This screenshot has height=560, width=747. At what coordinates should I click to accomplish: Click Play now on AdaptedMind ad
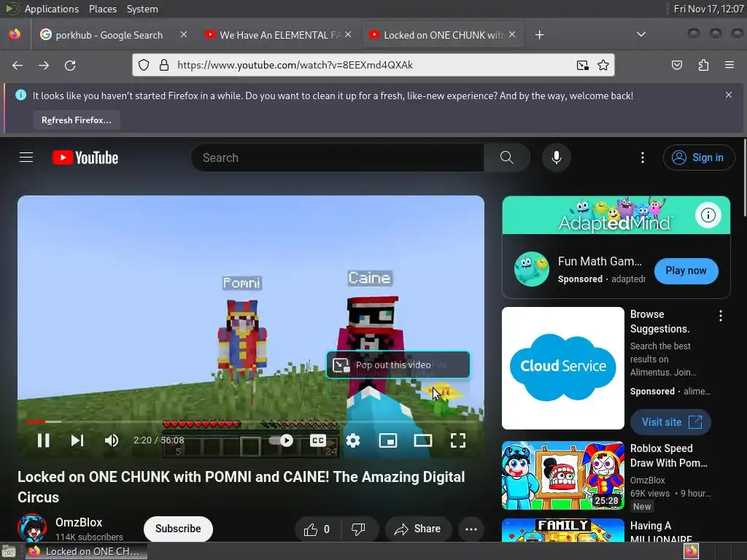click(686, 271)
